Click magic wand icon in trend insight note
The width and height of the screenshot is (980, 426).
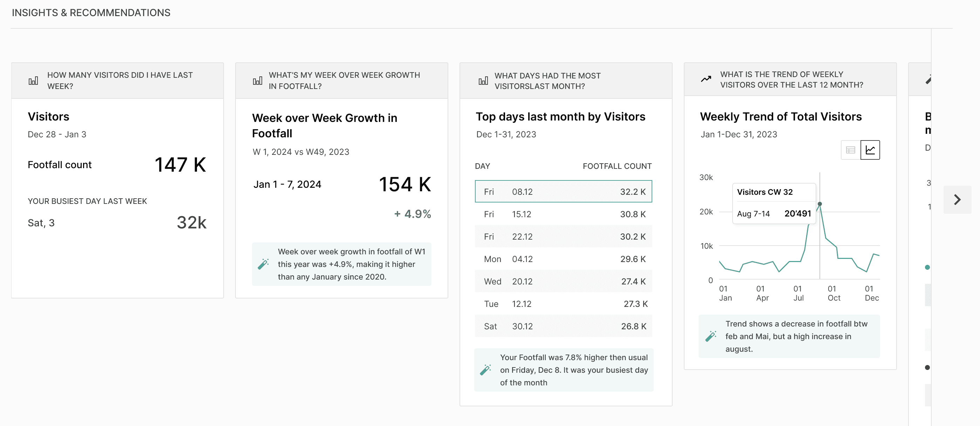coord(711,336)
